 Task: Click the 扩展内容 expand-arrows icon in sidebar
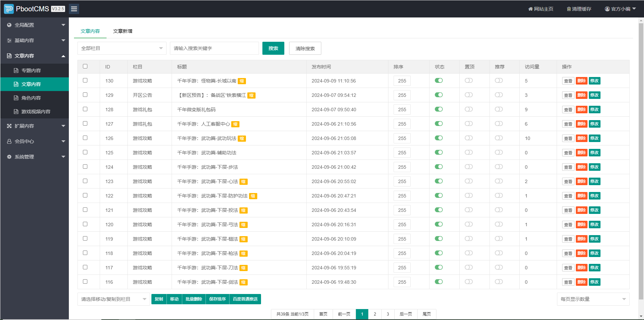(9, 126)
